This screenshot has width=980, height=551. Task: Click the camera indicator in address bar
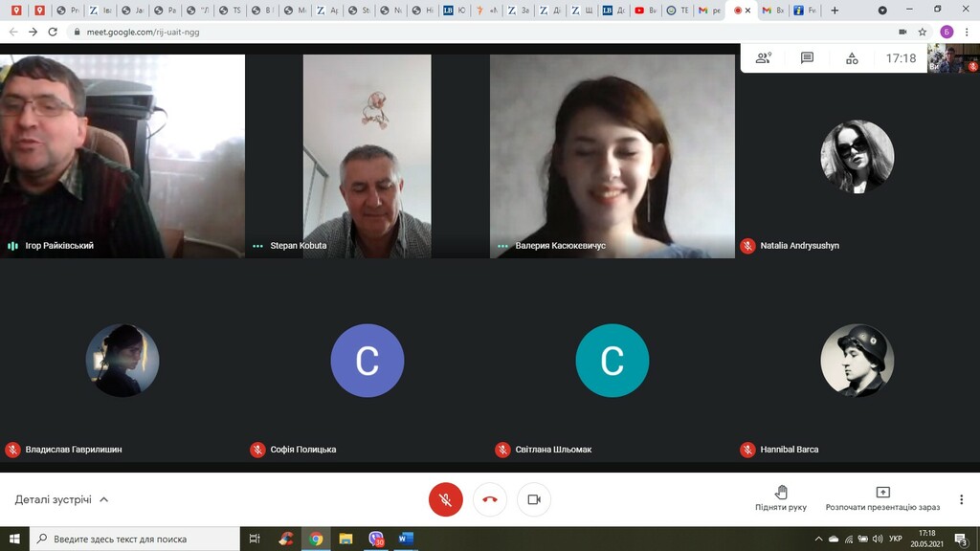(x=902, y=32)
